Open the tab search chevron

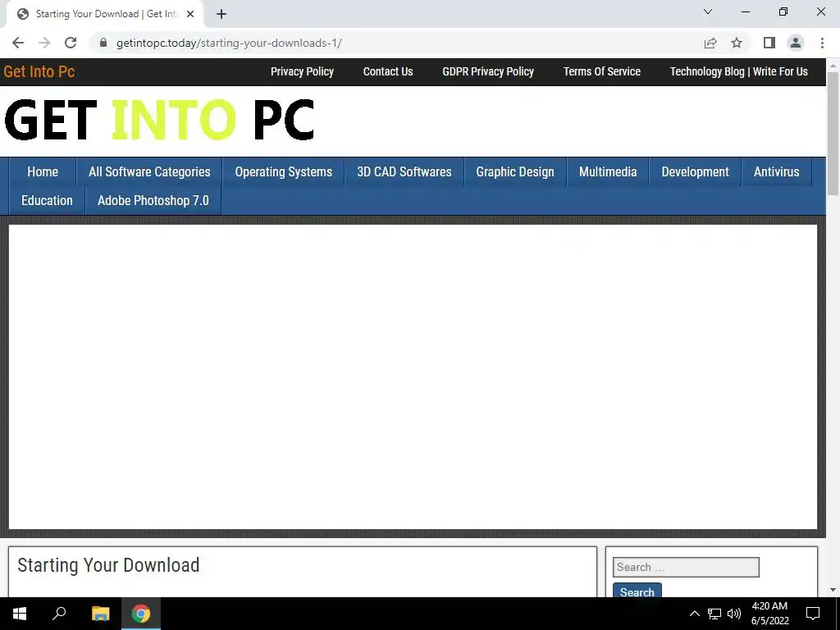point(708,11)
